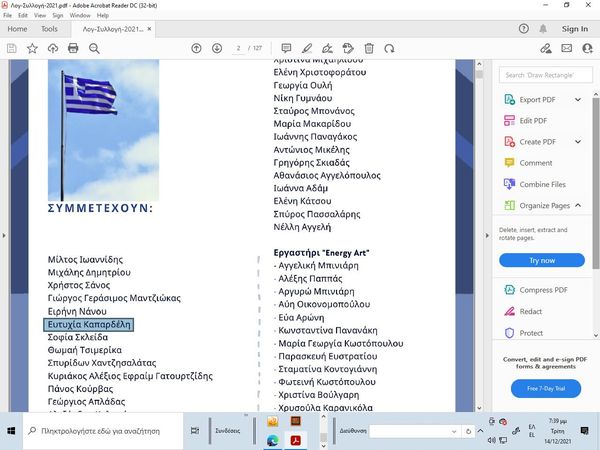The image size is (600, 450).
Task: Open the Redact tool
Action: click(x=530, y=311)
